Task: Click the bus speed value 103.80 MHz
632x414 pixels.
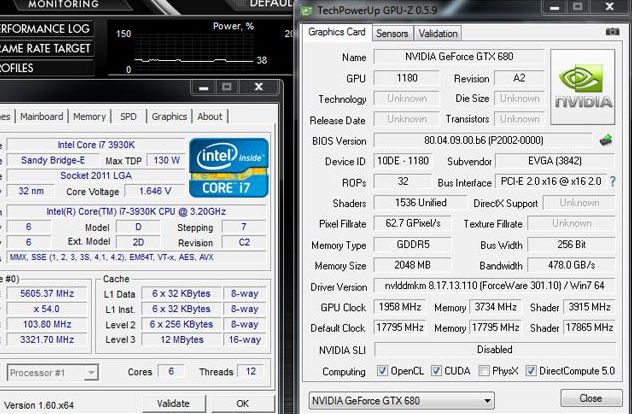Action: point(47,324)
